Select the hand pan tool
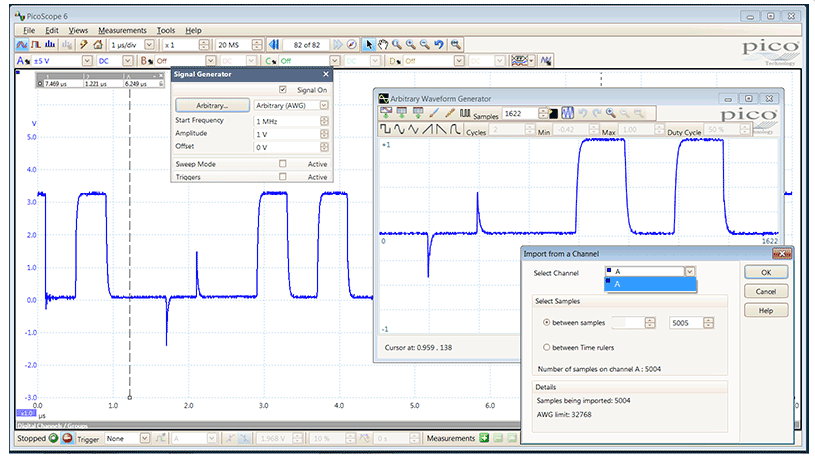 (x=383, y=45)
